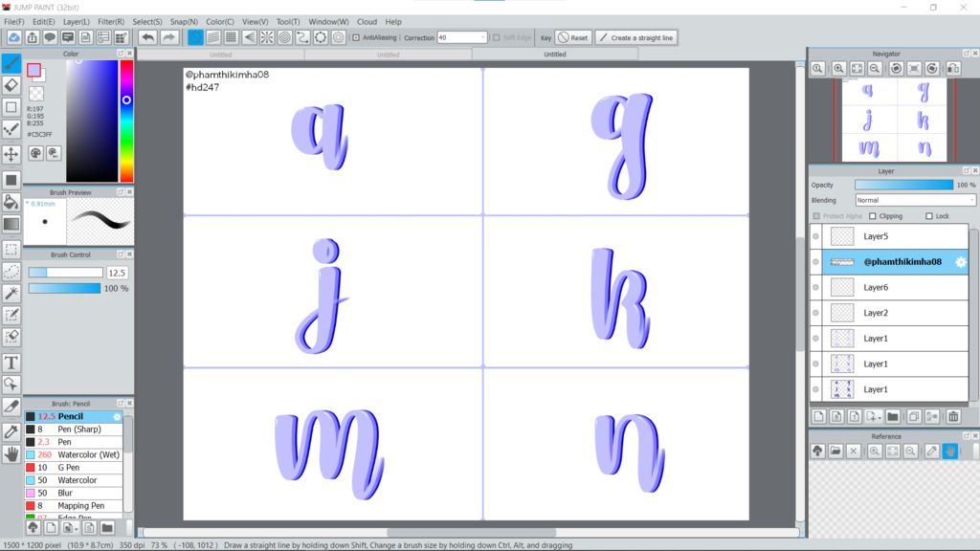This screenshot has width=980, height=551.
Task: Open settings gear for Pencil brush
Action: [x=117, y=417]
